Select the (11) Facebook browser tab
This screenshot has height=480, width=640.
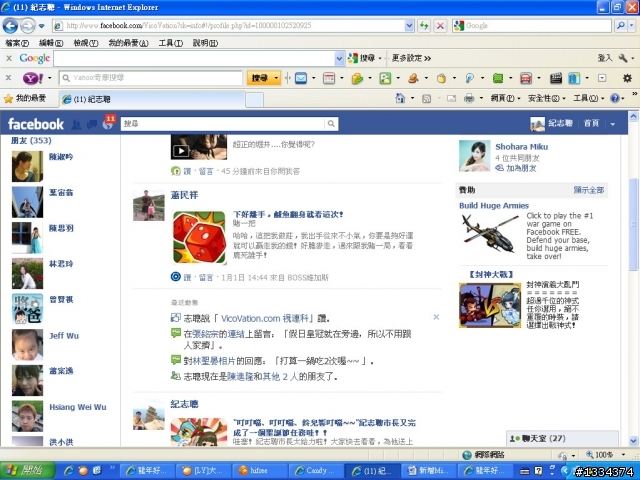click(x=151, y=99)
